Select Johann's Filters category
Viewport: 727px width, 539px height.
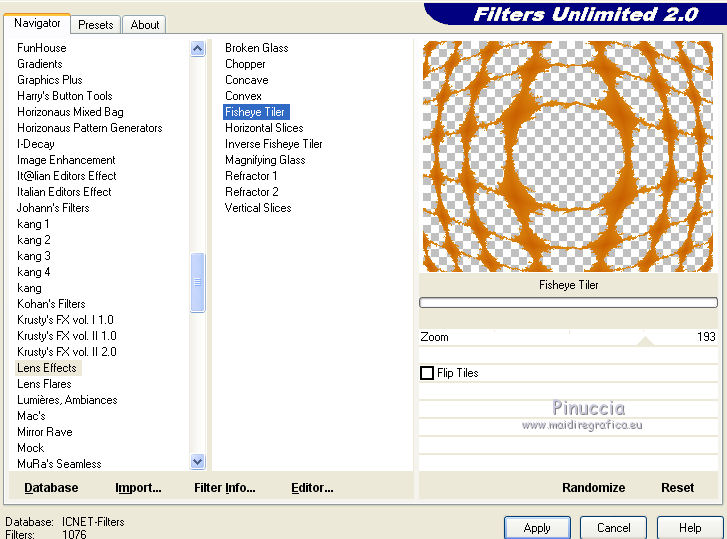53,208
